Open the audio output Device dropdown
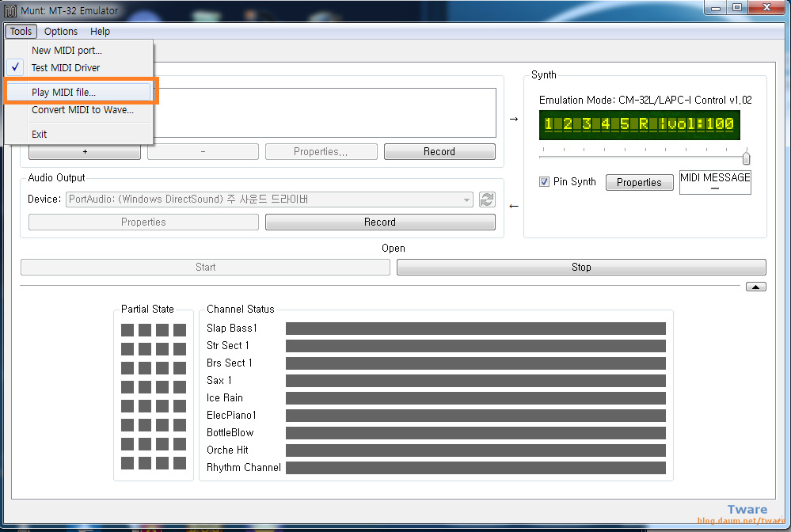791x532 pixels. pyautogui.click(x=269, y=199)
